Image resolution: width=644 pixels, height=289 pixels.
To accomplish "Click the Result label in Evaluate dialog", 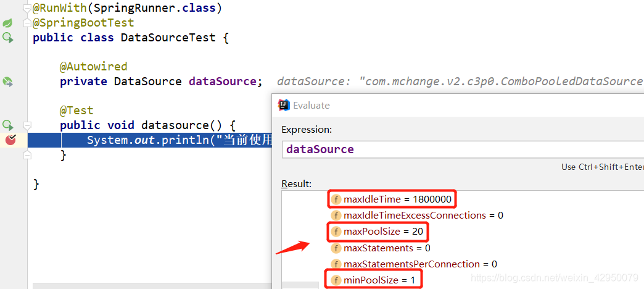I will click(x=297, y=184).
